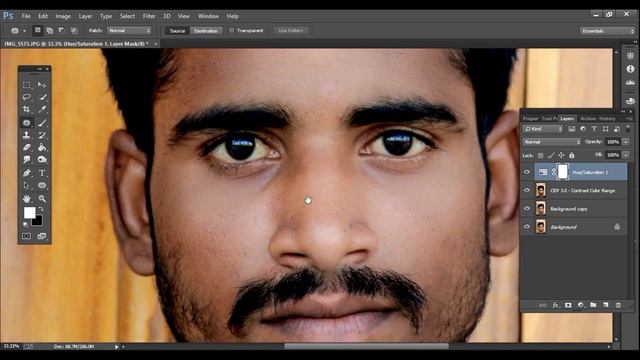Screen dimensions: 640x360
Task: Select the Quick Selection tool
Action: [x=42, y=97]
